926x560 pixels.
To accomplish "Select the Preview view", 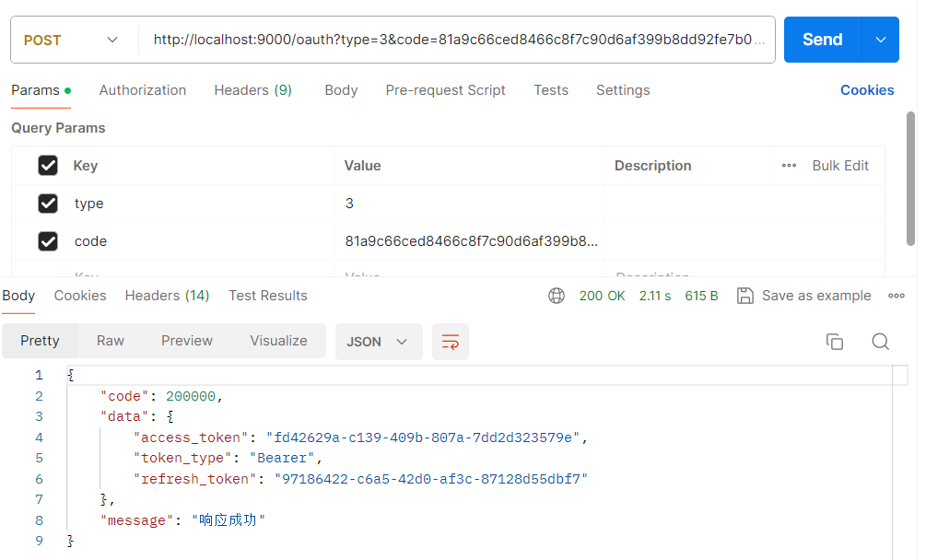I will tap(187, 341).
